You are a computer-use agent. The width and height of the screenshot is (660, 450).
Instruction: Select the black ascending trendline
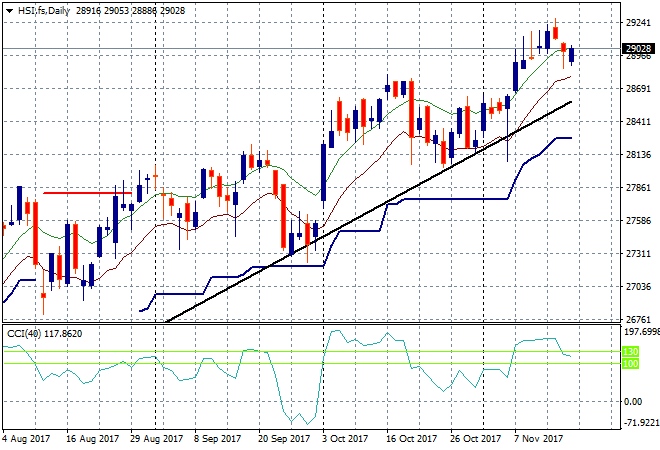point(369,212)
